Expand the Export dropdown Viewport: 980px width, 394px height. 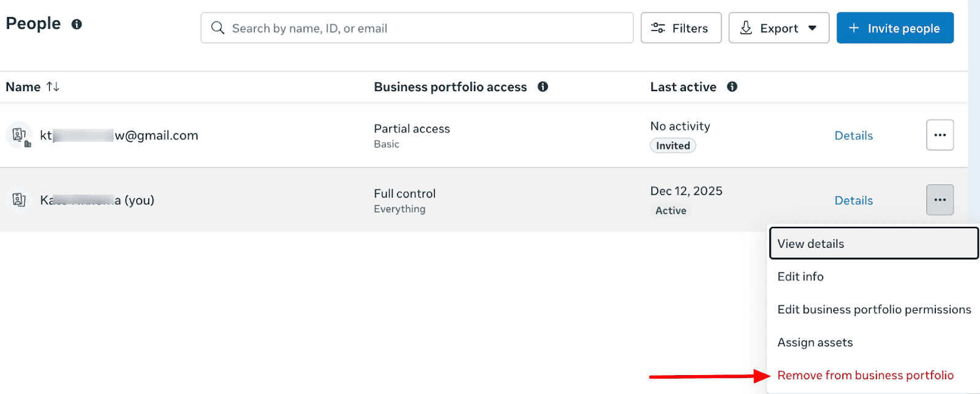click(x=779, y=28)
